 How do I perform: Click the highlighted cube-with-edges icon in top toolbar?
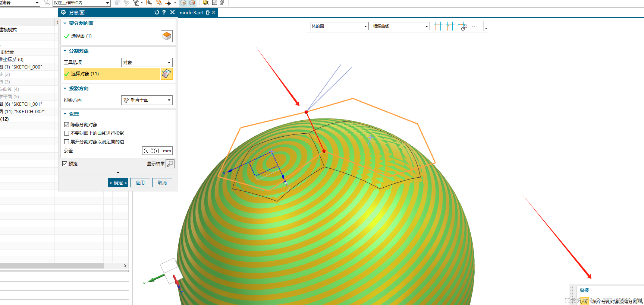(x=192, y=3)
